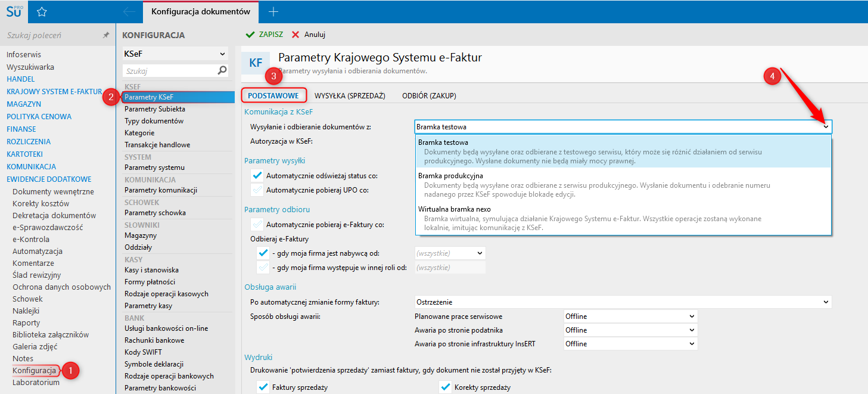Select Parametry Subiekta item
868x394 pixels.
(x=155, y=109)
